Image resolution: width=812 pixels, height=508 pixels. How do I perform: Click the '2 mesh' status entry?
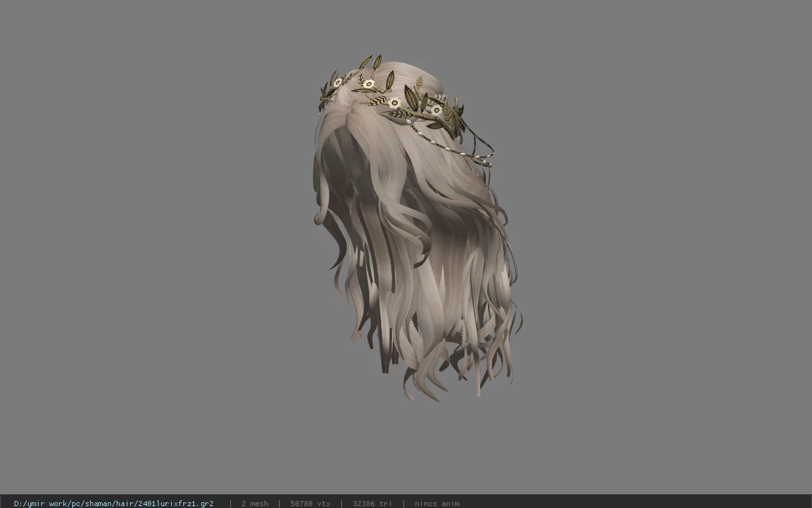tap(254, 504)
